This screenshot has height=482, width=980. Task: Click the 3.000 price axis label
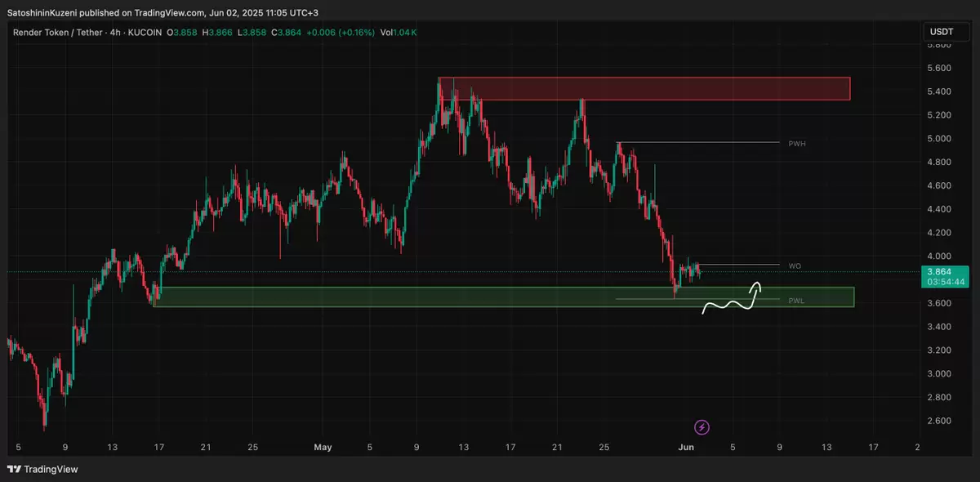pos(939,373)
